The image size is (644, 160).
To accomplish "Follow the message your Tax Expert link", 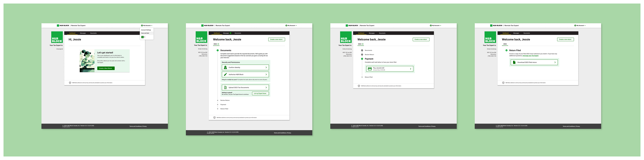I will point(530,56).
